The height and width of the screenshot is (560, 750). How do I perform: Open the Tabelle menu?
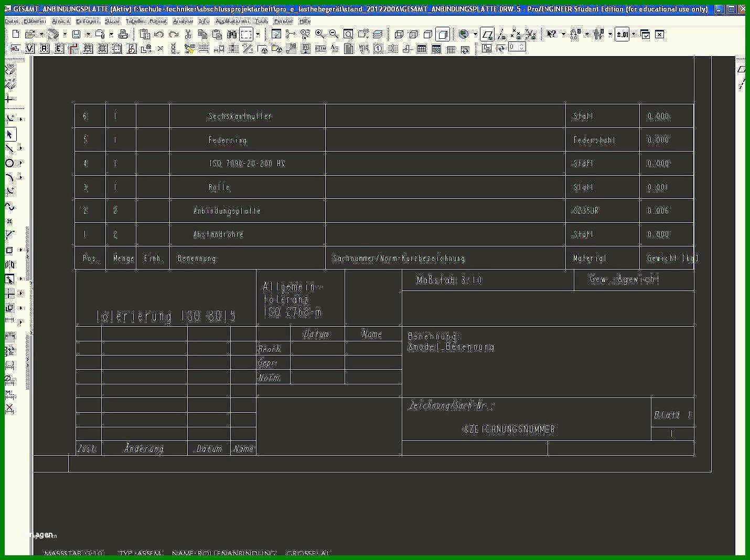[x=135, y=21]
